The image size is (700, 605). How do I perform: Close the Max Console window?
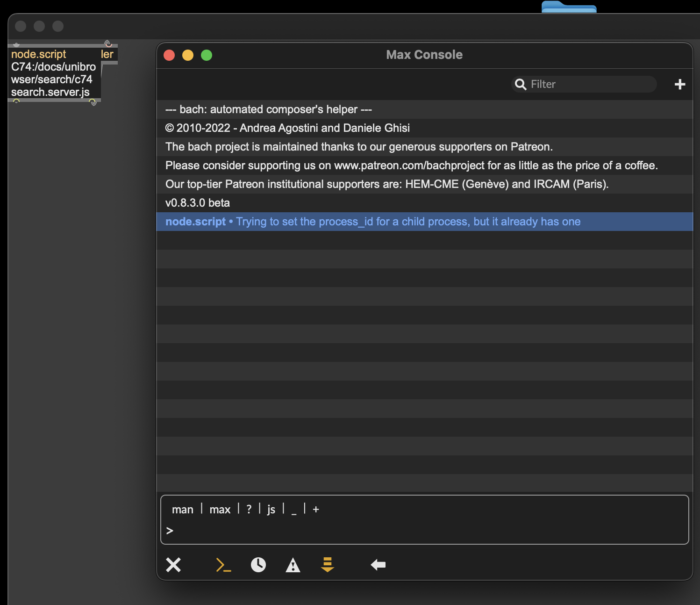pyautogui.click(x=169, y=55)
